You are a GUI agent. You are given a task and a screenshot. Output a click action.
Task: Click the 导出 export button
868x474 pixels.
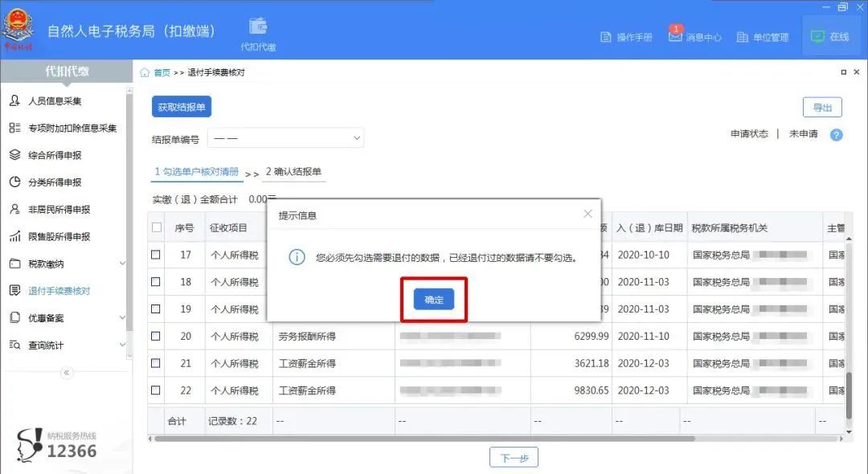823,108
